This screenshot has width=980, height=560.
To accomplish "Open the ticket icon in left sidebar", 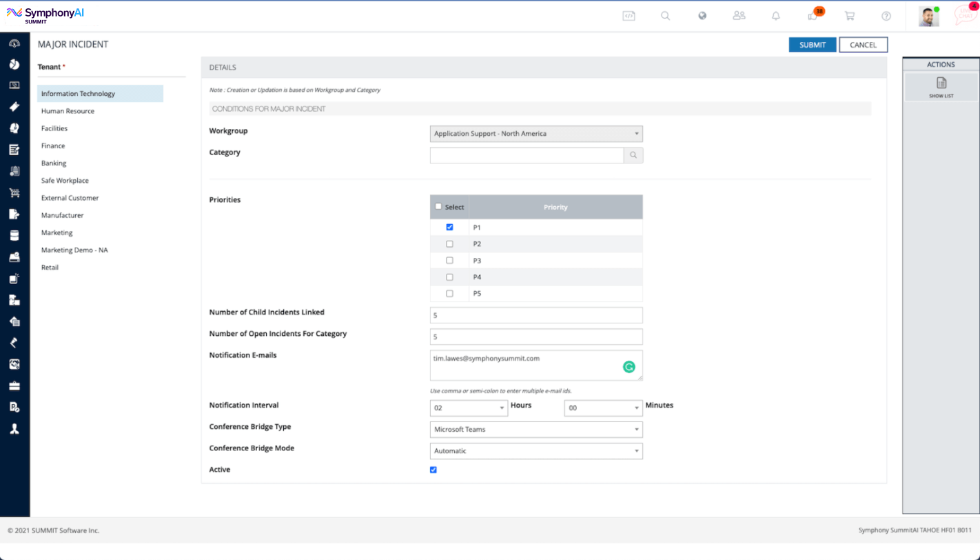I will click(x=14, y=107).
